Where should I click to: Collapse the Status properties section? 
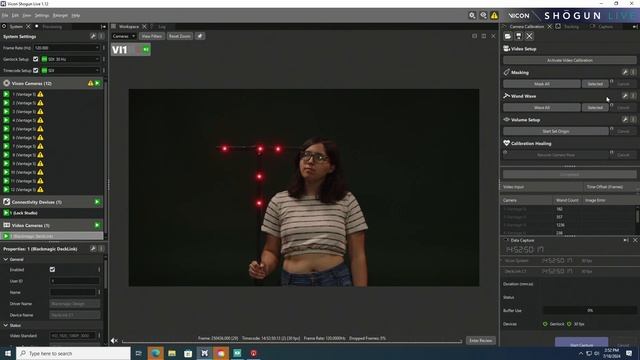coord(6,326)
